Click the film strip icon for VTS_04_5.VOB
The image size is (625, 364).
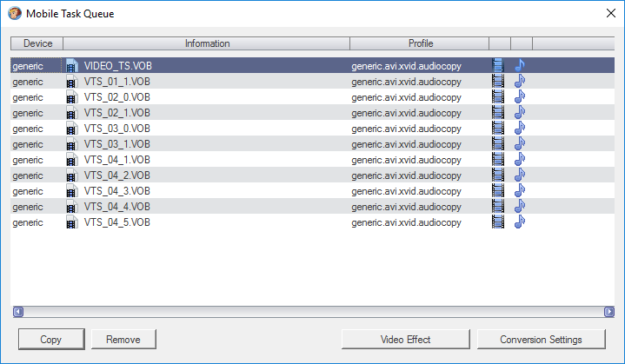pyautogui.click(x=498, y=222)
